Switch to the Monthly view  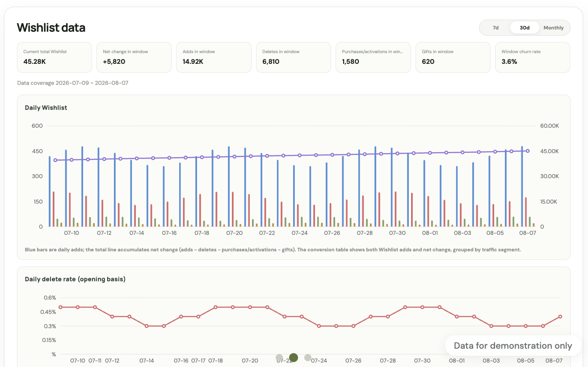click(554, 28)
